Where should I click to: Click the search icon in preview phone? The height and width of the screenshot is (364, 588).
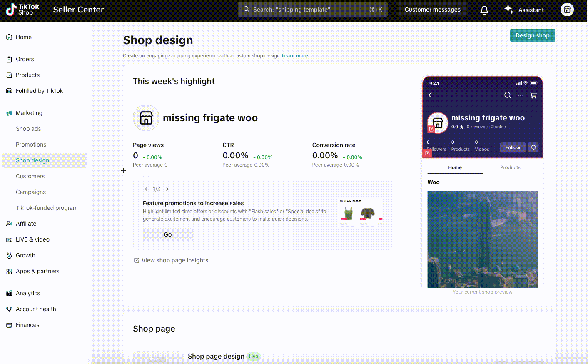[x=507, y=95]
